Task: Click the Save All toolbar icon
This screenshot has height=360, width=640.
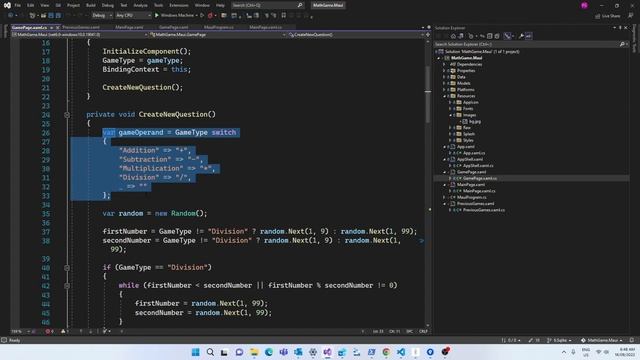Action: [x=58, y=16]
